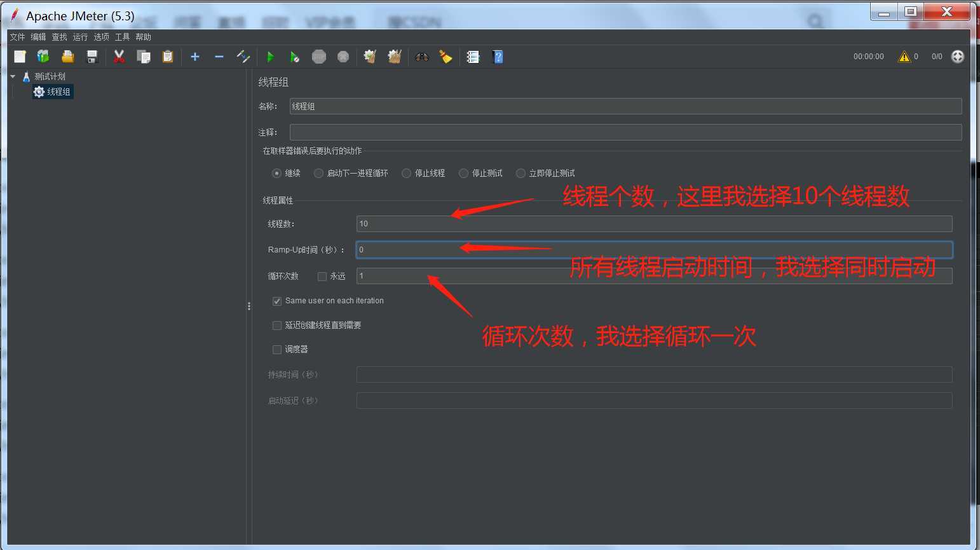Open the 查找 menu
Image resolution: width=980 pixels, height=550 pixels.
[x=60, y=37]
